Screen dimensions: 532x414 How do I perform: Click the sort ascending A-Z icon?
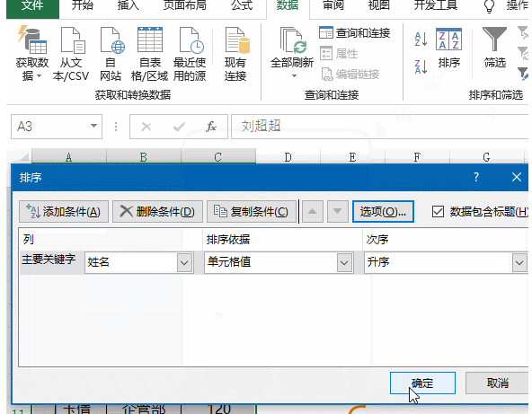tap(421, 40)
